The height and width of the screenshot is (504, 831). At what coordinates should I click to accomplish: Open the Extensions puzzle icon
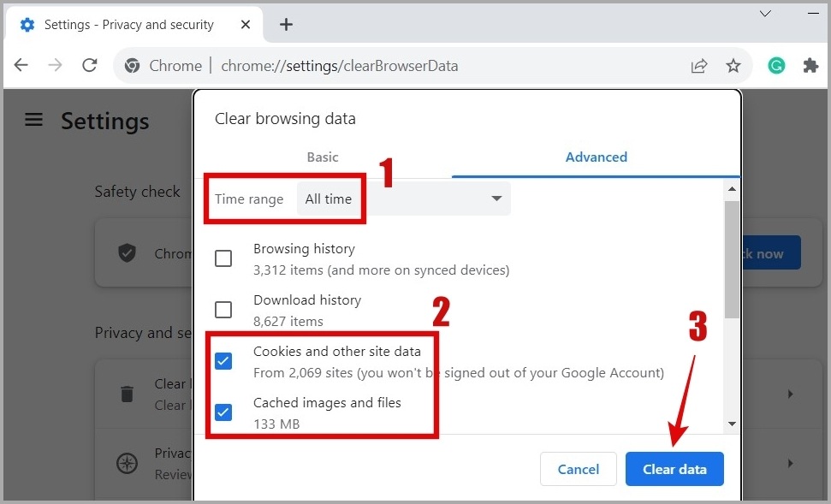coord(810,66)
